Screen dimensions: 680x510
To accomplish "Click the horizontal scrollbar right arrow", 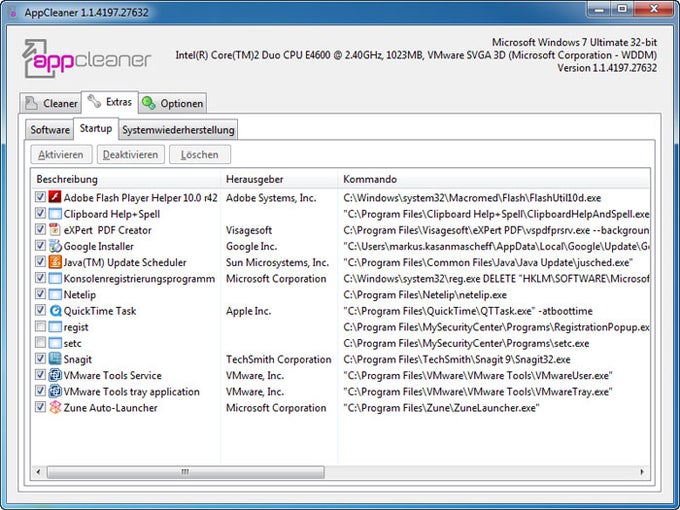I will tap(642, 472).
